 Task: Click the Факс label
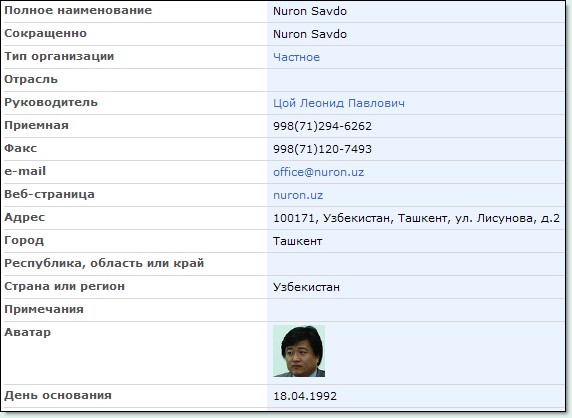[21, 148]
